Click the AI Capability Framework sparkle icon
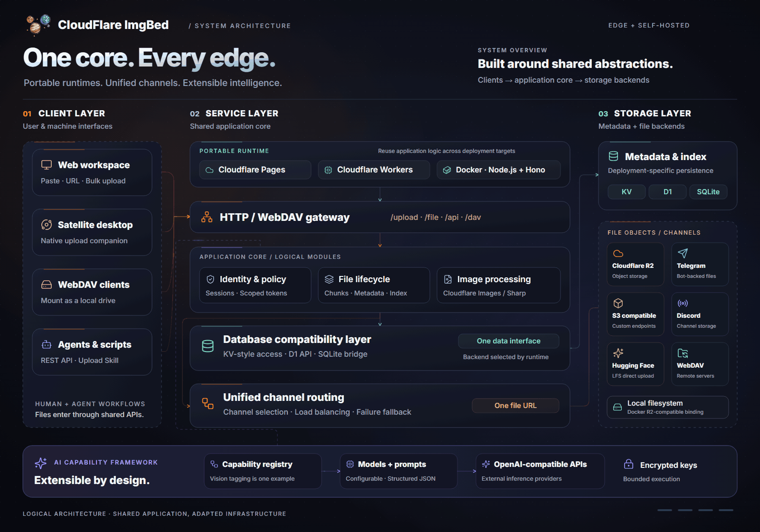The height and width of the screenshot is (532, 760). pyautogui.click(x=41, y=463)
